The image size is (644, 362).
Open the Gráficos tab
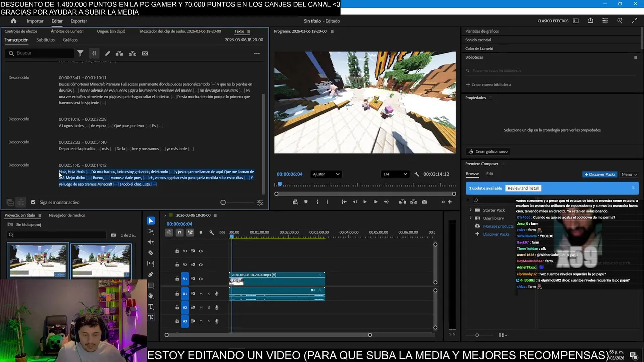(70, 40)
